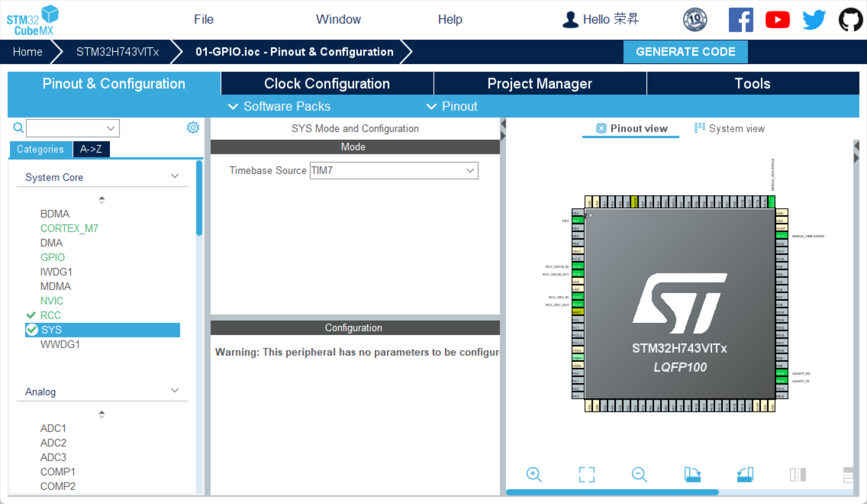Click the green RCC_OSC_OUT pin PH1
This screenshot has width=867, height=504.
[x=578, y=304]
